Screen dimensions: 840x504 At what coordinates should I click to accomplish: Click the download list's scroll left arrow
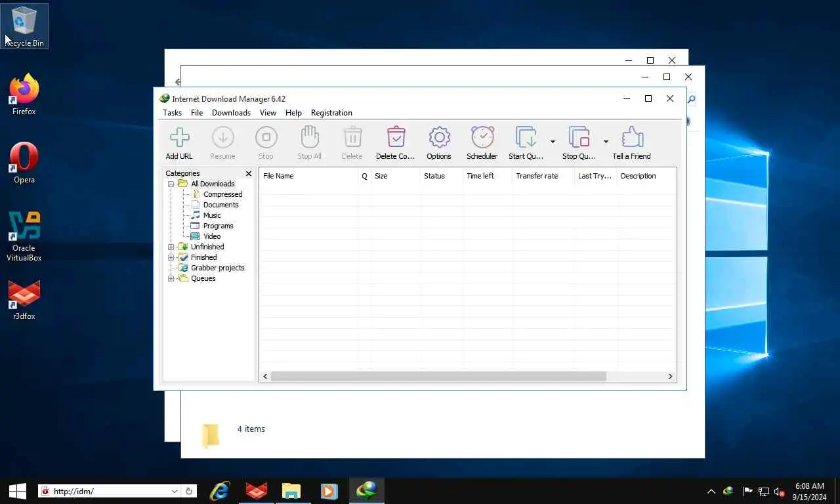[x=265, y=376]
